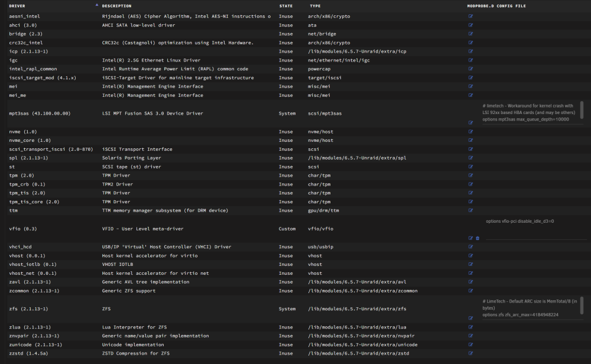Toggle the Driver column sort arrow
Viewport: 591px width, 364px height.
click(x=97, y=5)
